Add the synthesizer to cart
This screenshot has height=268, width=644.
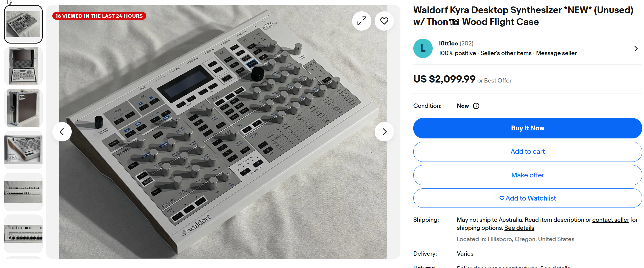(x=527, y=152)
